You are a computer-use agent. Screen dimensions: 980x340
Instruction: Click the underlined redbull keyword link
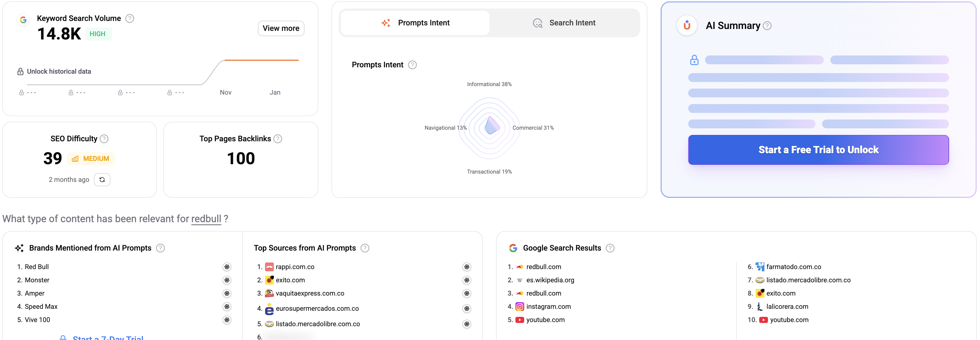[206, 219]
